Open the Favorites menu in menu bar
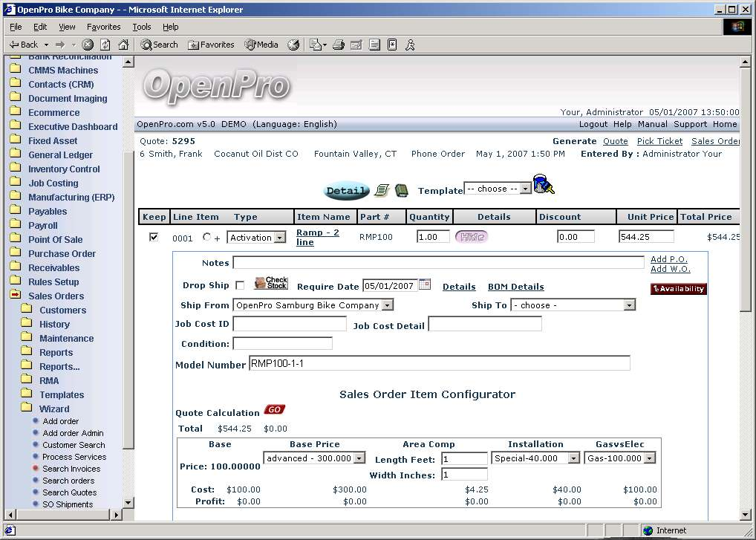Screen dimensions: 756x540 (104, 27)
